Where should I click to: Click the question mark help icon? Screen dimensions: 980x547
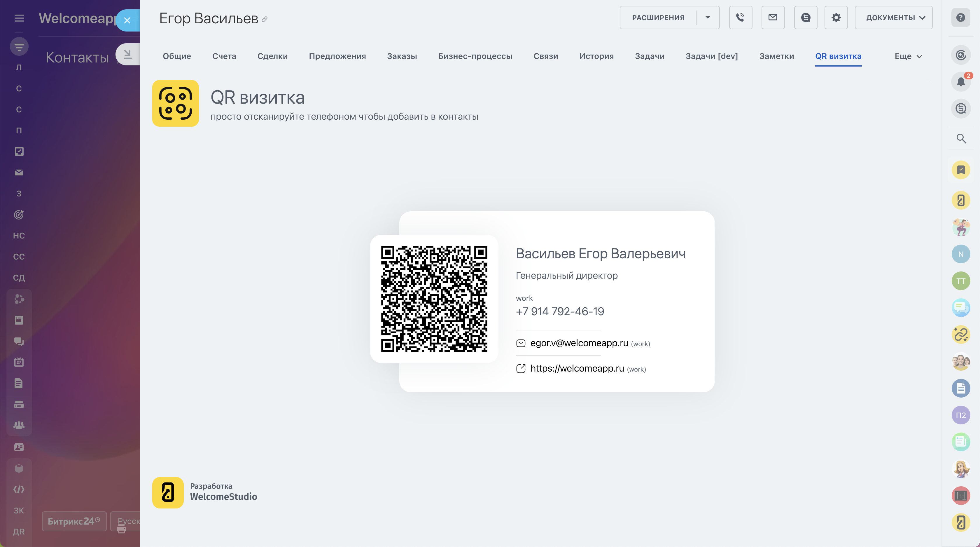960,18
